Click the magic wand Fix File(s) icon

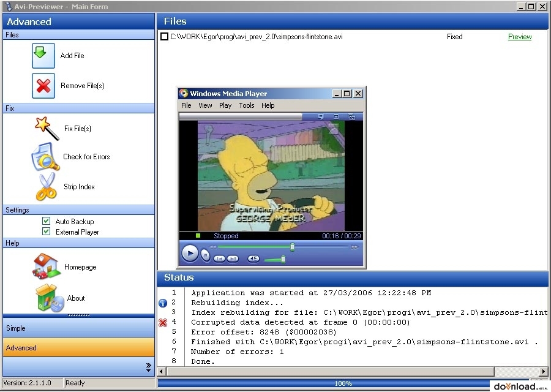click(47, 128)
